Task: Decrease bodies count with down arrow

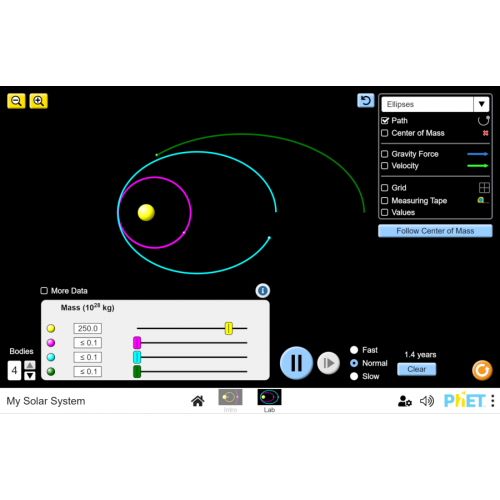Action: (x=30, y=376)
